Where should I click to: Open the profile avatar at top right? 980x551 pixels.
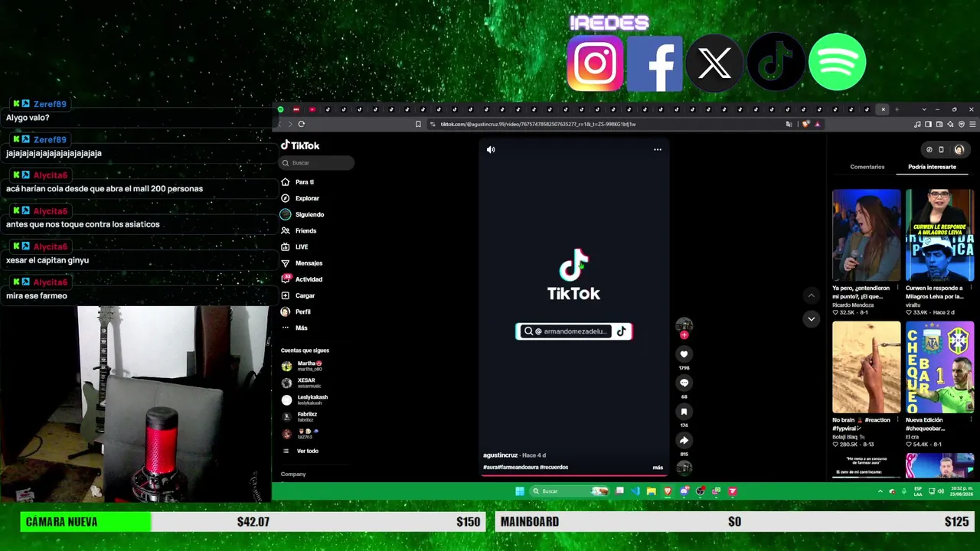tap(959, 150)
